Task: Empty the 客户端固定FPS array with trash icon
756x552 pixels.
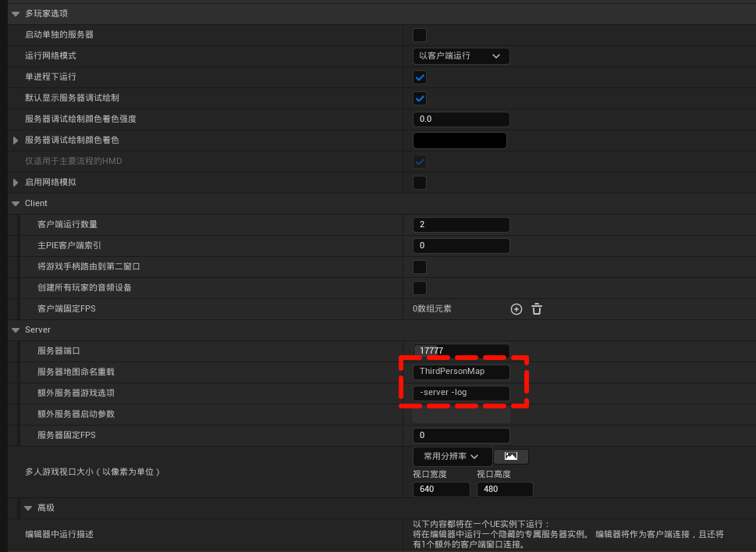Action: (x=536, y=309)
